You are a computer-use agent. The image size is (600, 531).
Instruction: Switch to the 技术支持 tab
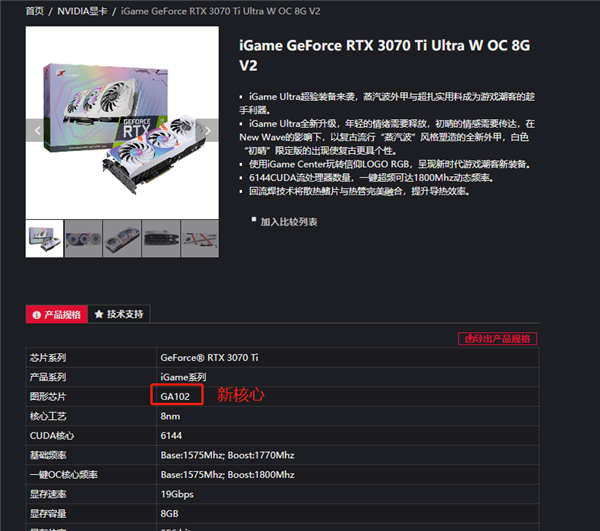tap(119, 314)
